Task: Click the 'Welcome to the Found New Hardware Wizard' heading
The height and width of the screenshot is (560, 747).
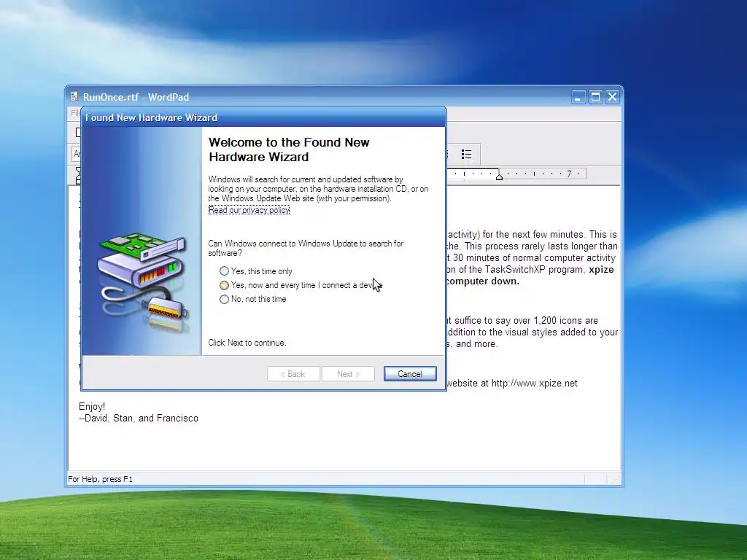Action: pyautogui.click(x=289, y=149)
